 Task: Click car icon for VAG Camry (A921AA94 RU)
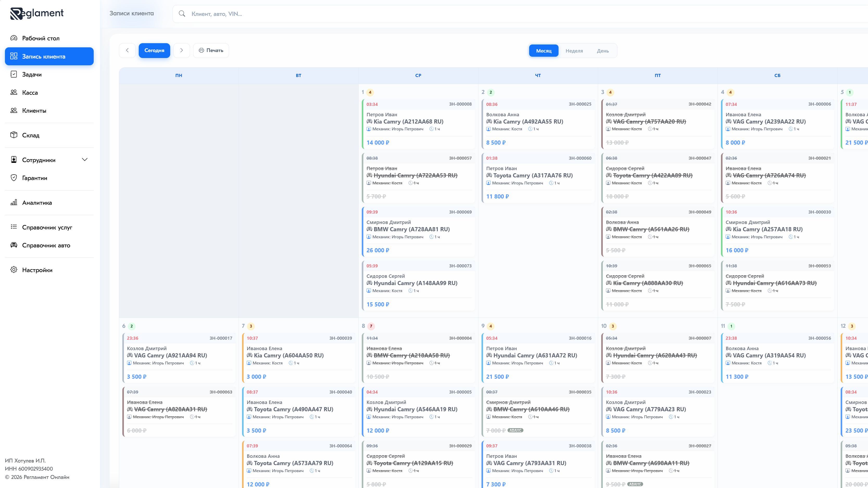[130, 356]
